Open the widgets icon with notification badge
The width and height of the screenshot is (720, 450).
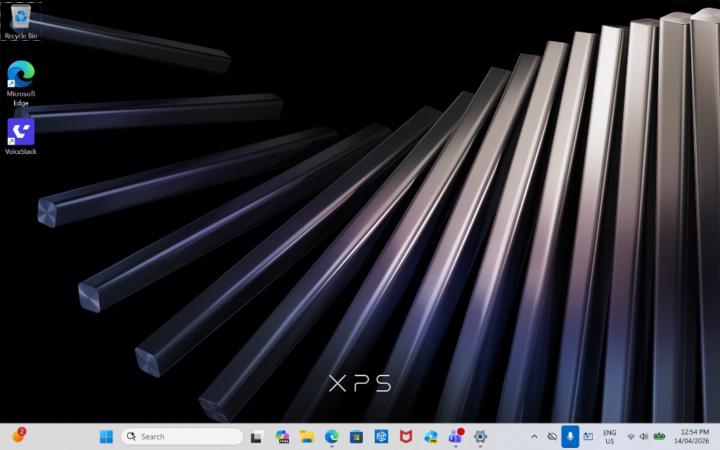click(19, 435)
